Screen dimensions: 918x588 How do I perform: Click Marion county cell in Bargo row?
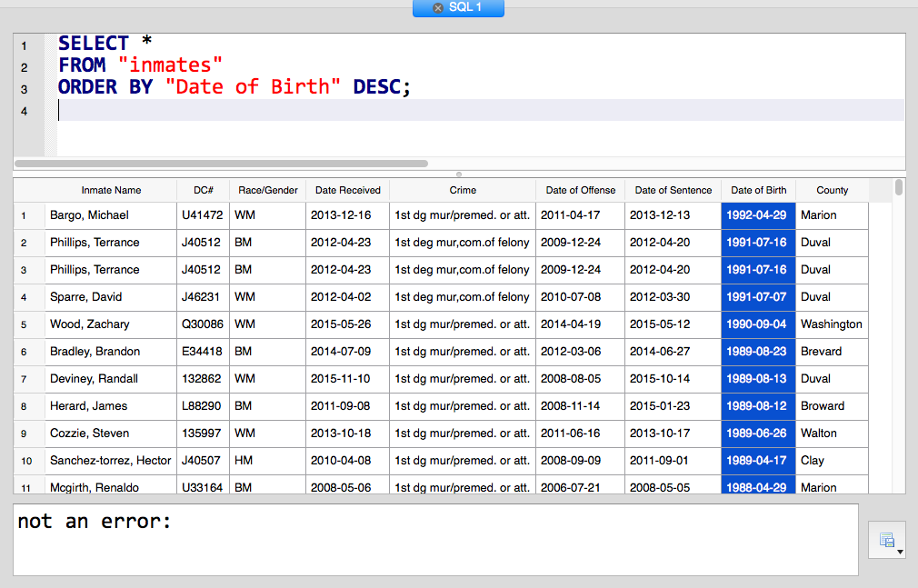click(832, 215)
